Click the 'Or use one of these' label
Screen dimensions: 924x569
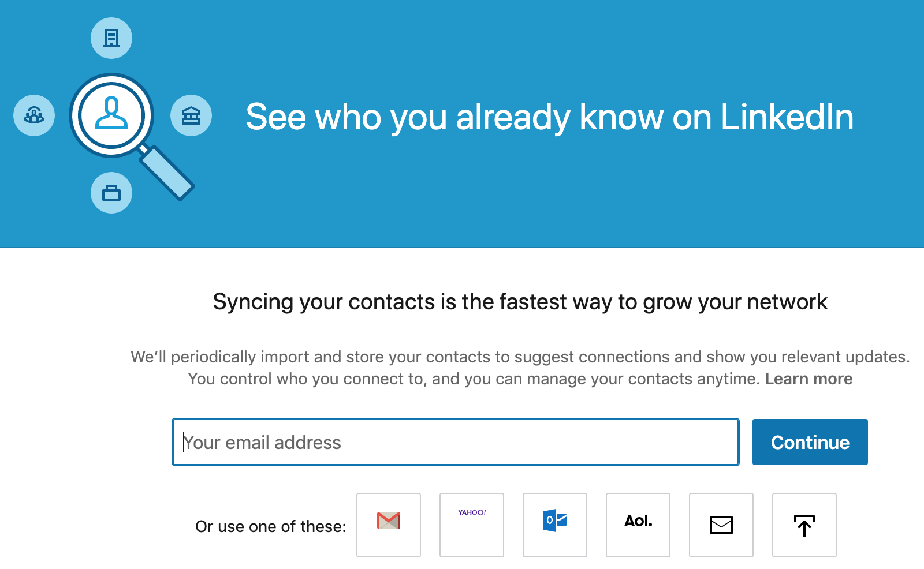click(270, 526)
